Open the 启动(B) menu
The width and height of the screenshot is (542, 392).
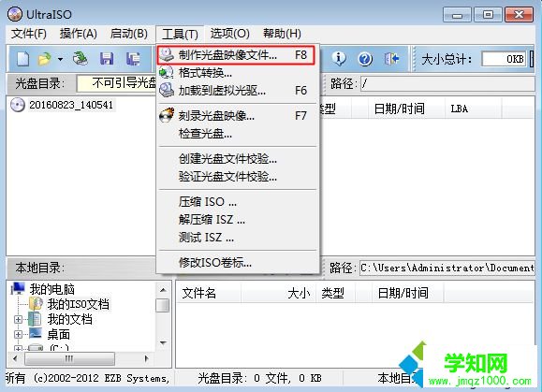point(128,34)
